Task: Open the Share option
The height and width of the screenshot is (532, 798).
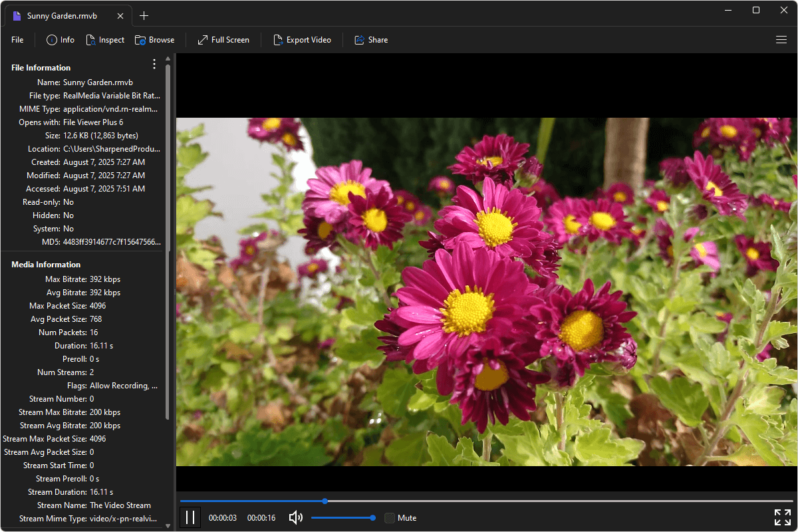Action: (x=371, y=40)
